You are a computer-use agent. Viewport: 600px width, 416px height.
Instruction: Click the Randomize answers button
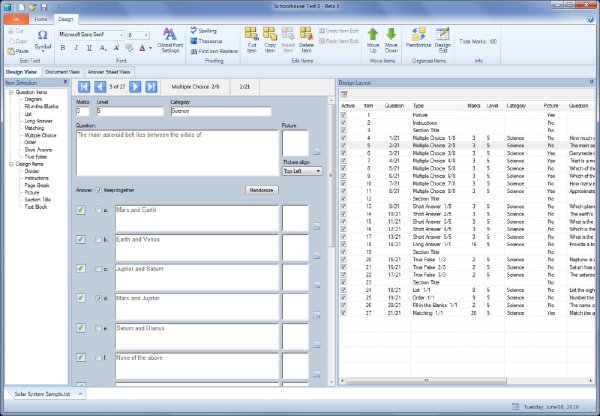click(x=261, y=190)
